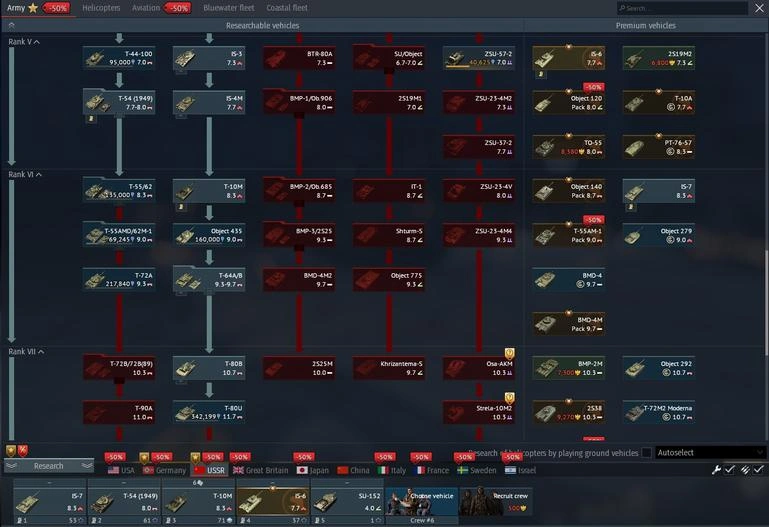Image resolution: width=769 pixels, height=527 pixels.
Task: Toggle the checkbox right of wrench icon
Action: pos(730,470)
